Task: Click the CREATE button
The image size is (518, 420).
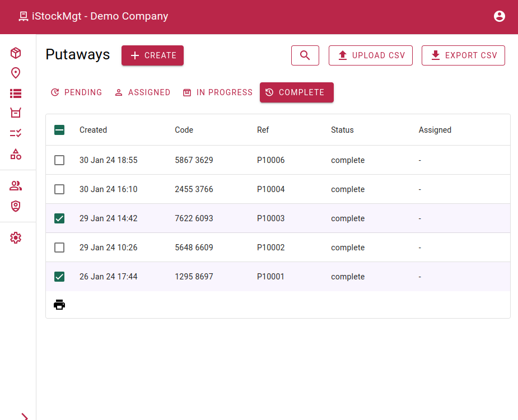Action: pyautogui.click(x=152, y=55)
